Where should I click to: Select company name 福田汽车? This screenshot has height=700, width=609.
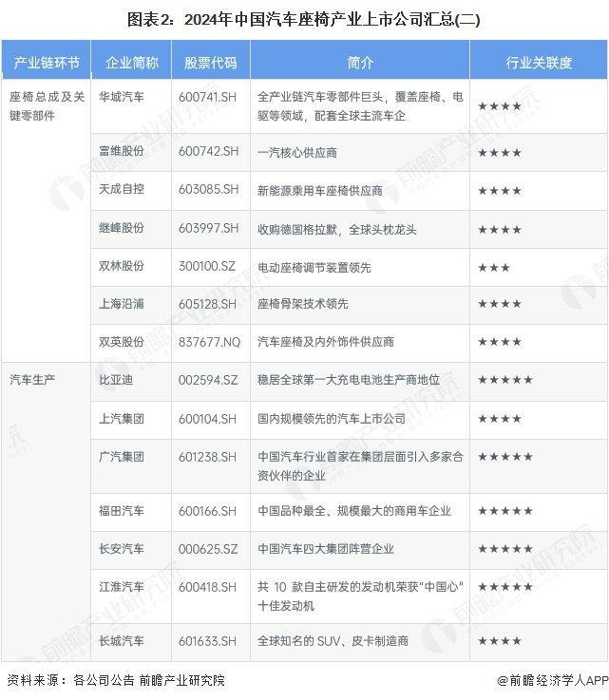coord(122,511)
